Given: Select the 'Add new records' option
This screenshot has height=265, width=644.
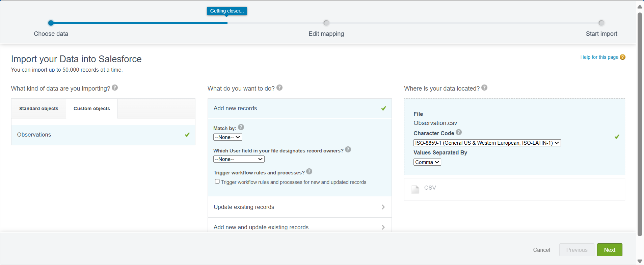Looking at the screenshot, I should pos(300,109).
